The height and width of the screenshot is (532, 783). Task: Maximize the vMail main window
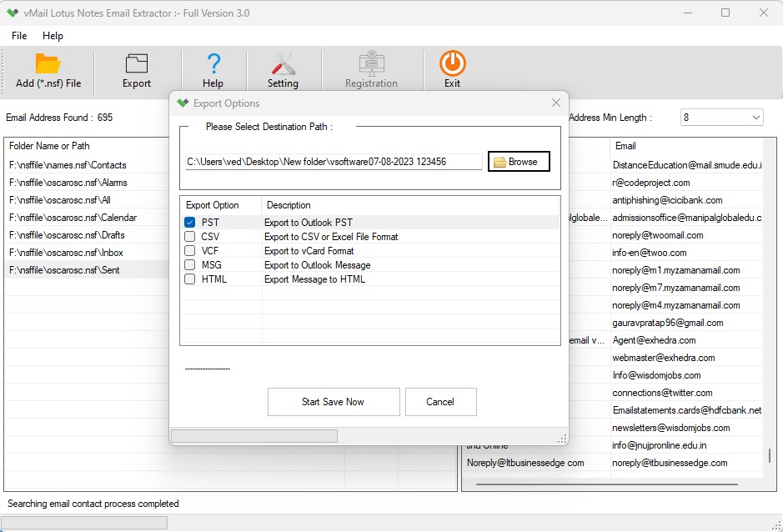[x=725, y=13]
